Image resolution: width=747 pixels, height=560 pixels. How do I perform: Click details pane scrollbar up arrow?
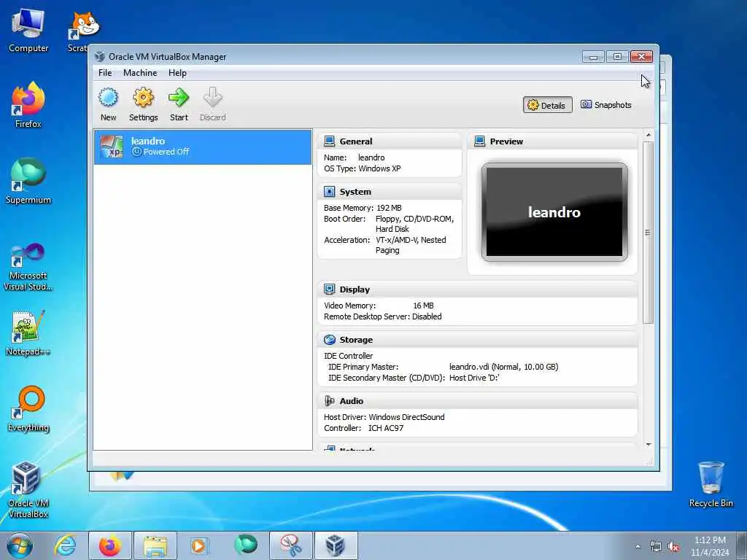[649, 135]
